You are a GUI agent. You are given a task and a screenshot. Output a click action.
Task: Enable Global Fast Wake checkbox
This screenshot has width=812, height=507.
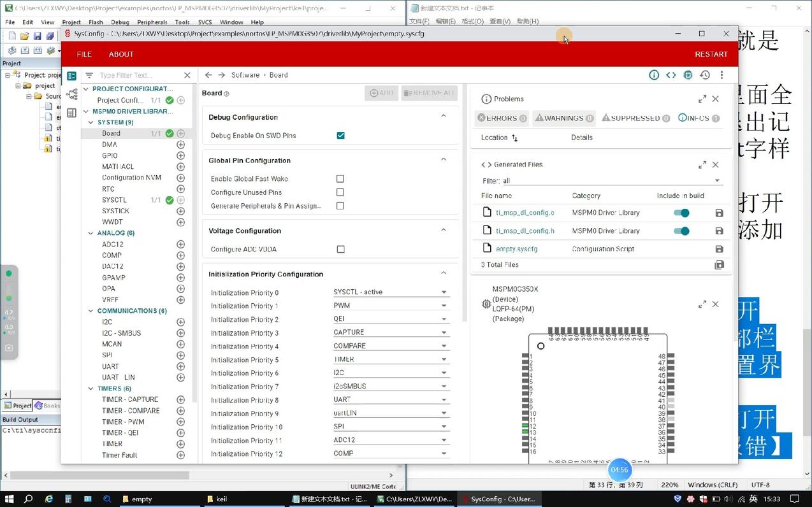point(340,179)
